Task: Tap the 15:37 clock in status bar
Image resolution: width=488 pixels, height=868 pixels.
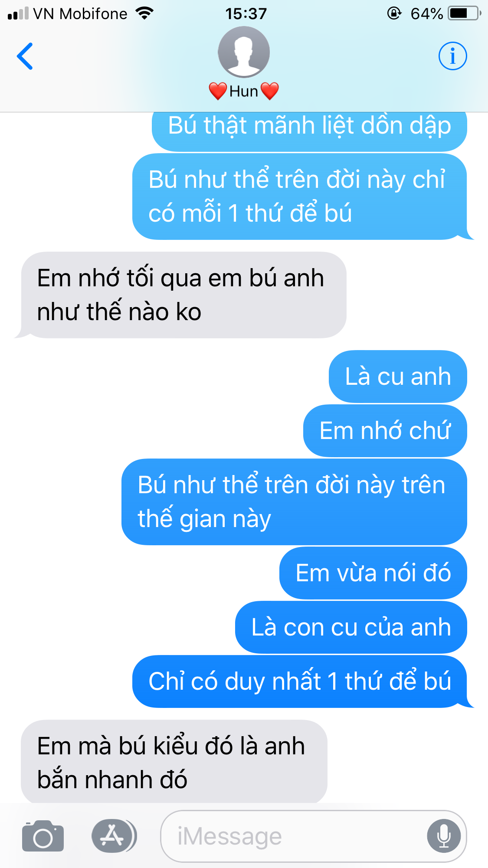Action: pyautogui.click(x=246, y=14)
